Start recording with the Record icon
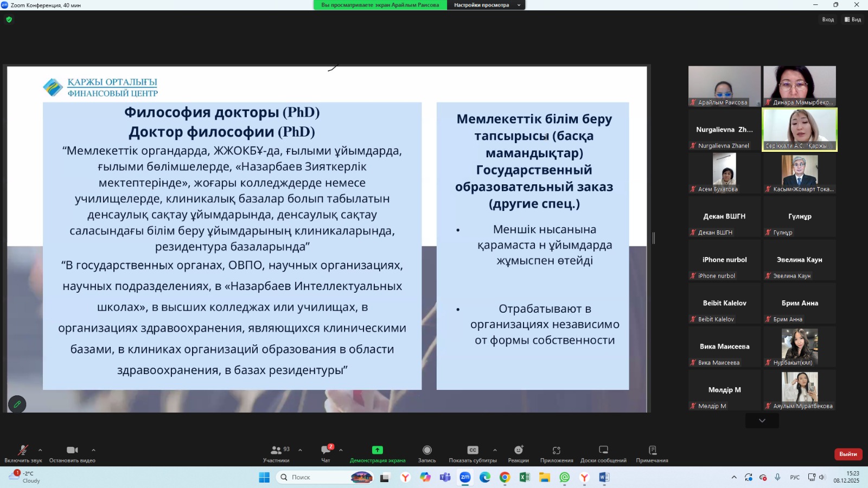The image size is (868, 488). [427, 451]
